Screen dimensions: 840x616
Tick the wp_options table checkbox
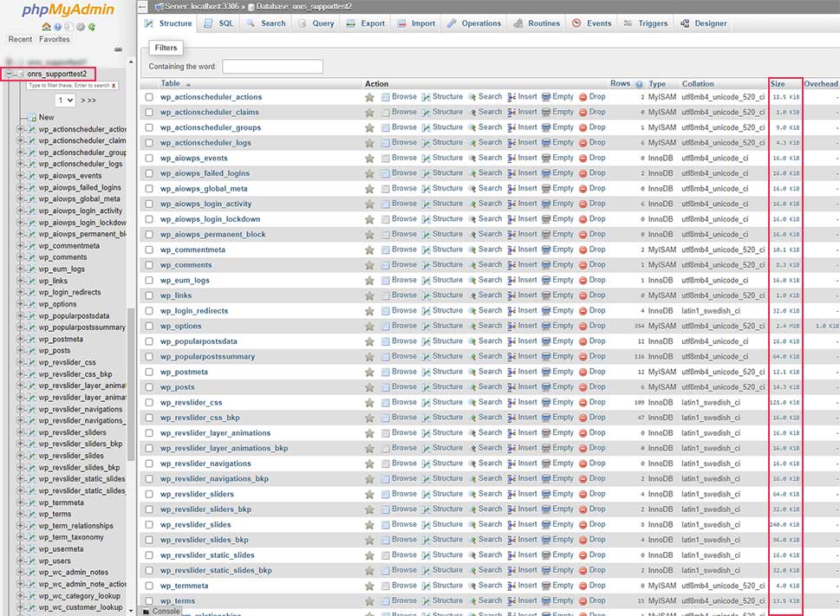[x=149, y=327]
